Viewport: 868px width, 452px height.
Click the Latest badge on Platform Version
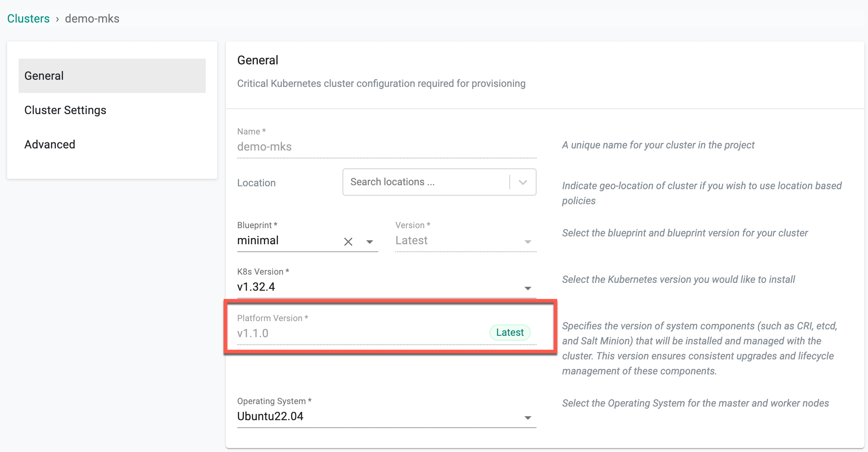pos(510,333)
